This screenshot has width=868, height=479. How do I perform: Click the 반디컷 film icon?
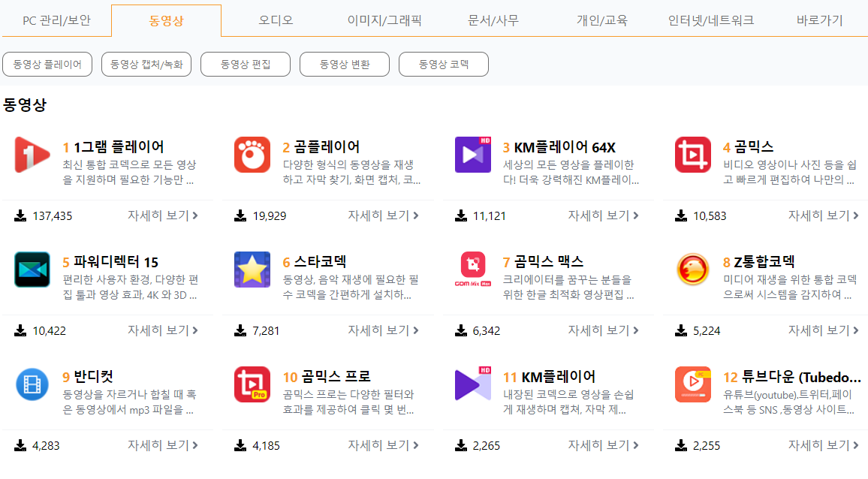tap(32, 384)
